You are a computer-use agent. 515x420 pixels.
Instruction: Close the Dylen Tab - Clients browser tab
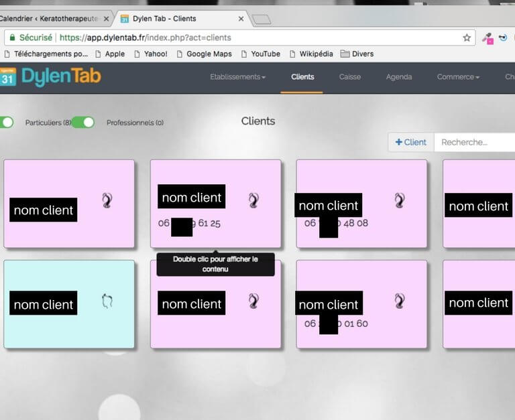click(240, 19)
